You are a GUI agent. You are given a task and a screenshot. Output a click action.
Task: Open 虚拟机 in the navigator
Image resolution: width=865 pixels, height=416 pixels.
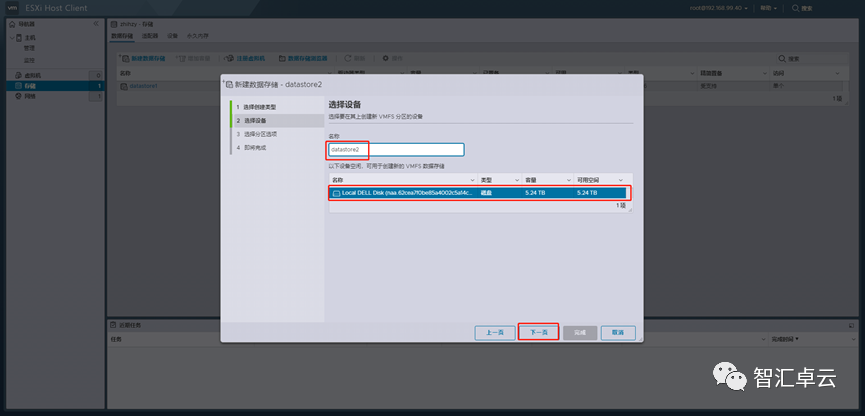click(33, 76)
